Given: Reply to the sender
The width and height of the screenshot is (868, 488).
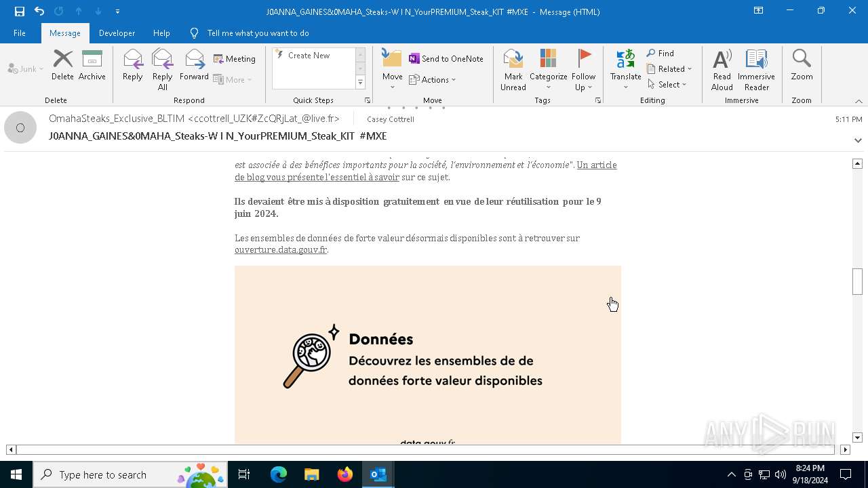Looking at the screenshot, I should pos(133,66).
